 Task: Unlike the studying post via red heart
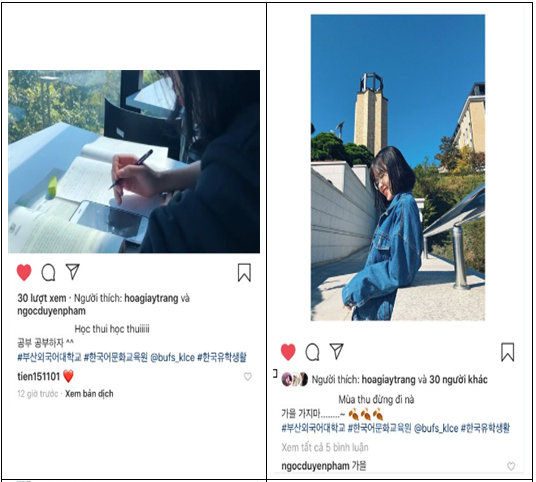coord(24,272)
